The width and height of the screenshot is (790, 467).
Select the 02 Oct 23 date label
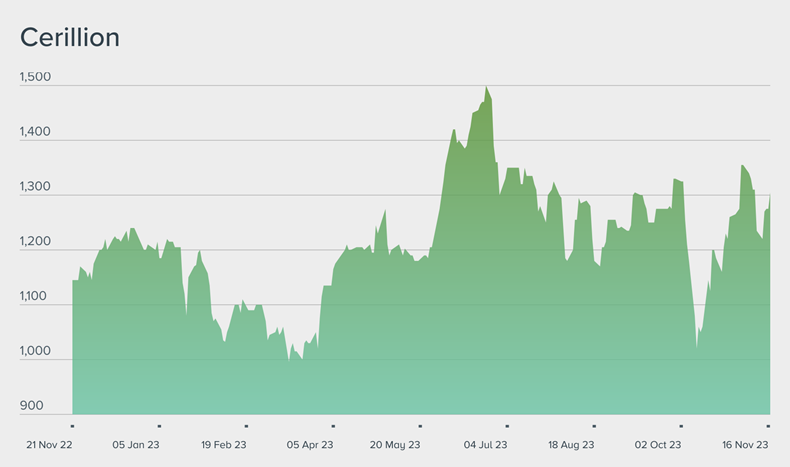658,444
